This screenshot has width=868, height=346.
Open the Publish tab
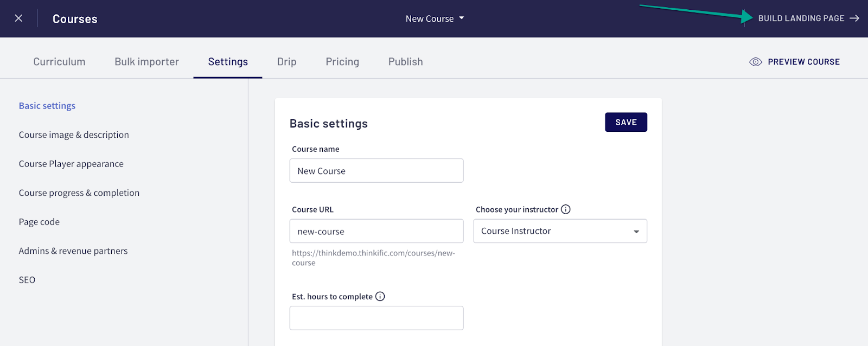click(405, 62)
